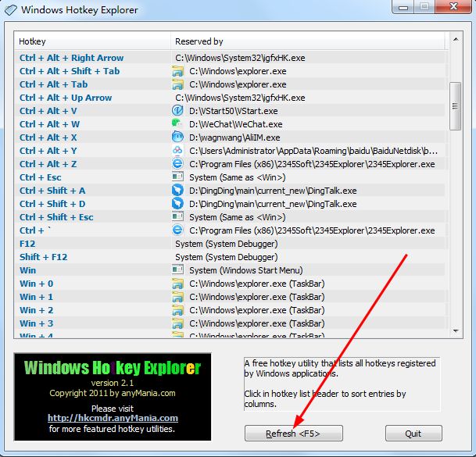
Task: Select the Win + 1 hotkey entry
Action: [x=37, y=297]
